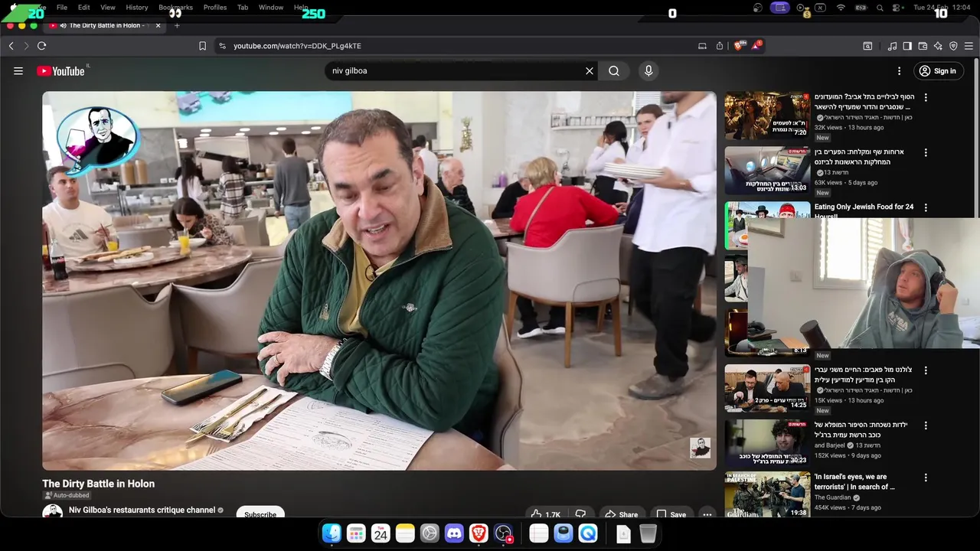Screen dimensions: 980x551
Task: Click the video player to pause
Action: click(379, 281)
